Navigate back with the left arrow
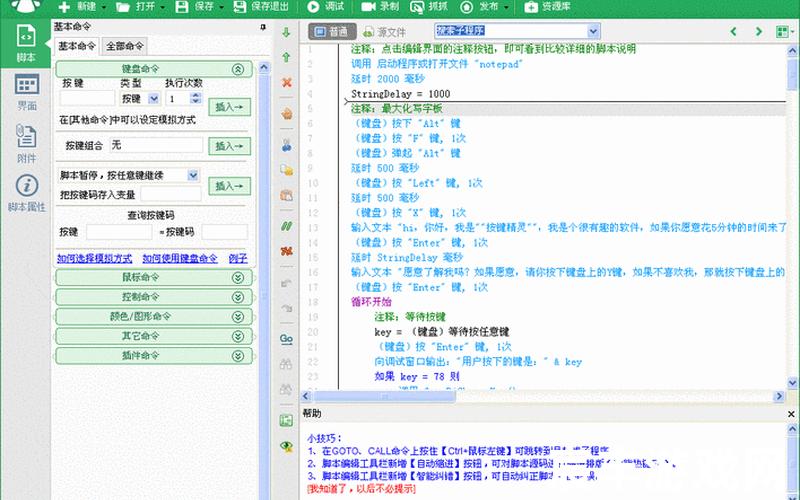Viewport: 800px width, 500px height. pyautogui.click(x=733, y=32)
